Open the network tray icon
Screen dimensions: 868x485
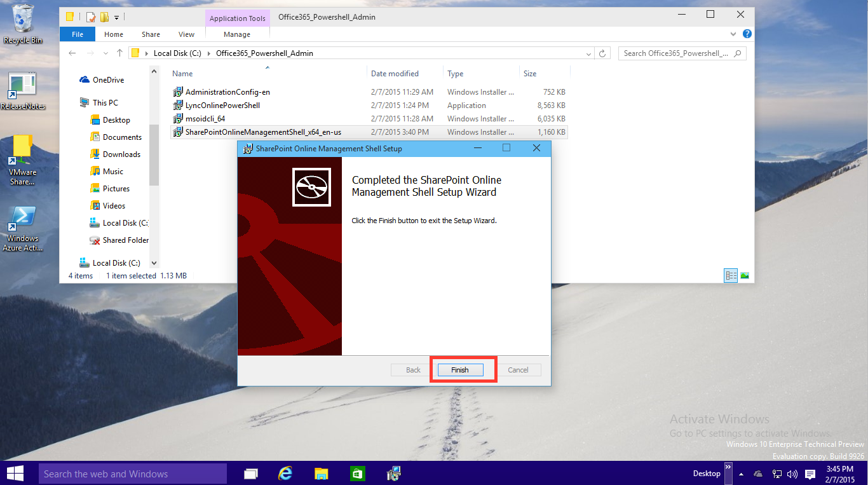[776, 474]
